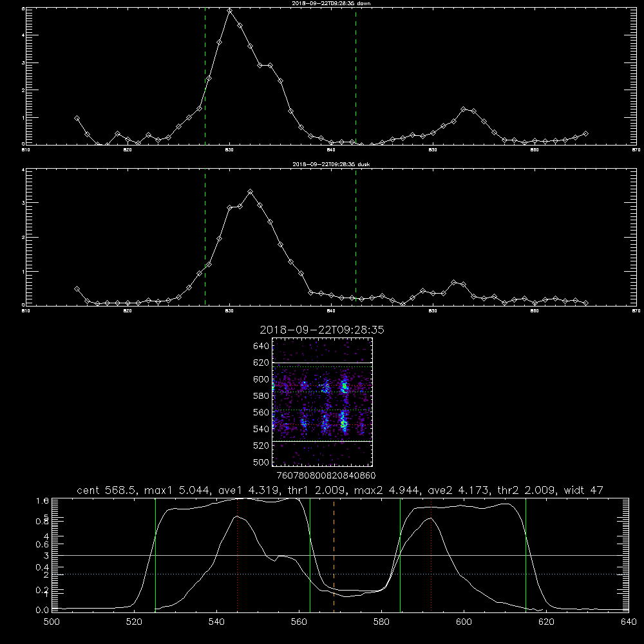644x644 pixels.
Task: Click the green vertical boundary line near 615
Action: [x=526, y=555]
